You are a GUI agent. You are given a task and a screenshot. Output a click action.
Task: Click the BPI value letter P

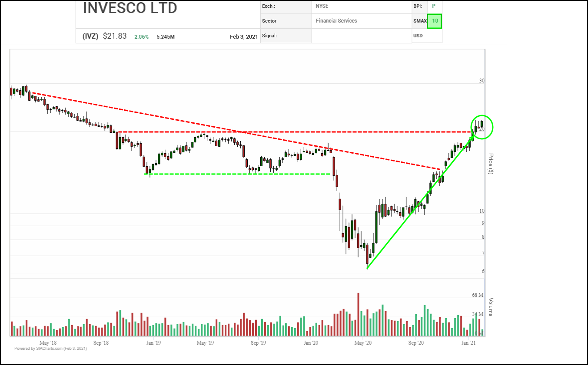(433, 6)
